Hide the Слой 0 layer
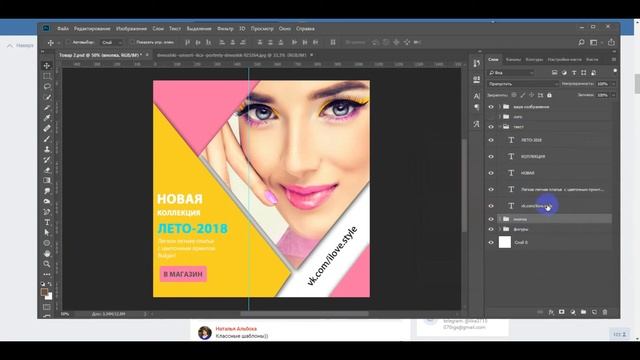This screenshot has height=360, width=640. point(491,242)
